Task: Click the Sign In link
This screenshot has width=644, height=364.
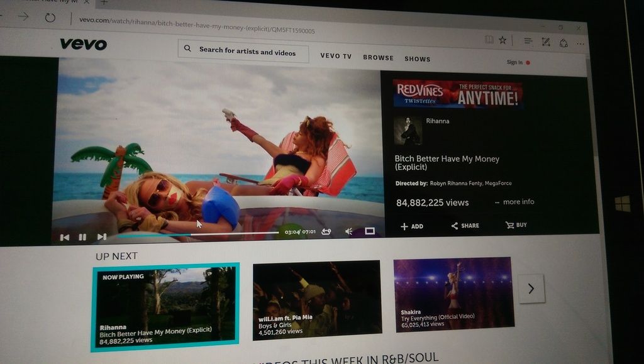Action: pos(514,62)
